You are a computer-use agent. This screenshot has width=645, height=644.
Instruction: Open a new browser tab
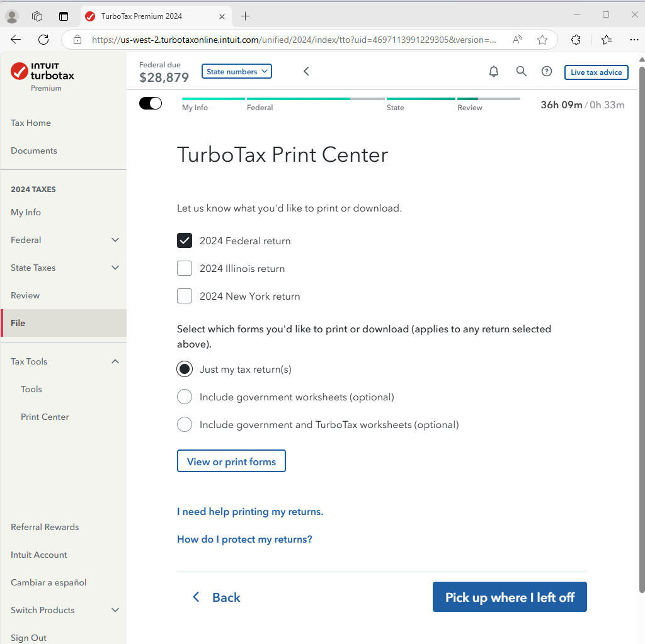(x=245, y=16)
